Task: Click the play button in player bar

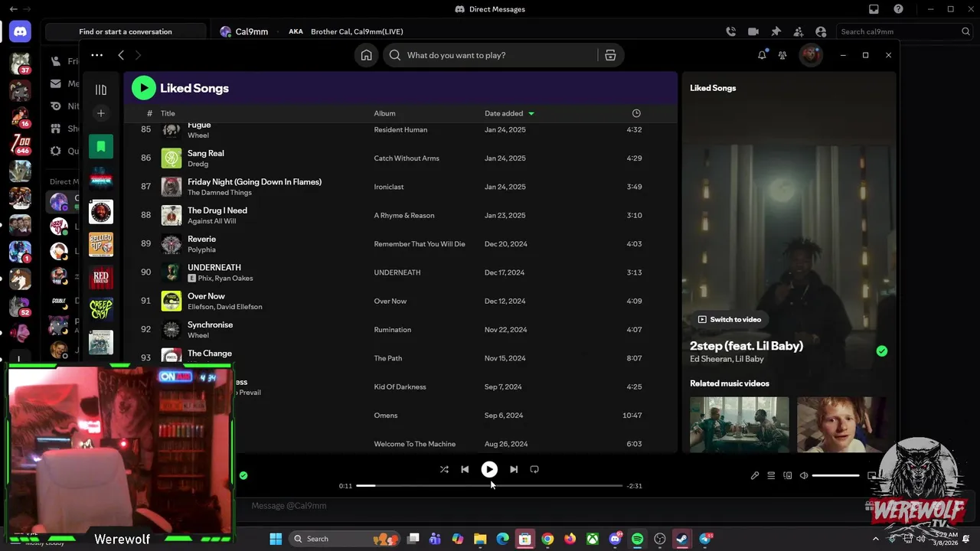Action: click(x=489, y=469)
